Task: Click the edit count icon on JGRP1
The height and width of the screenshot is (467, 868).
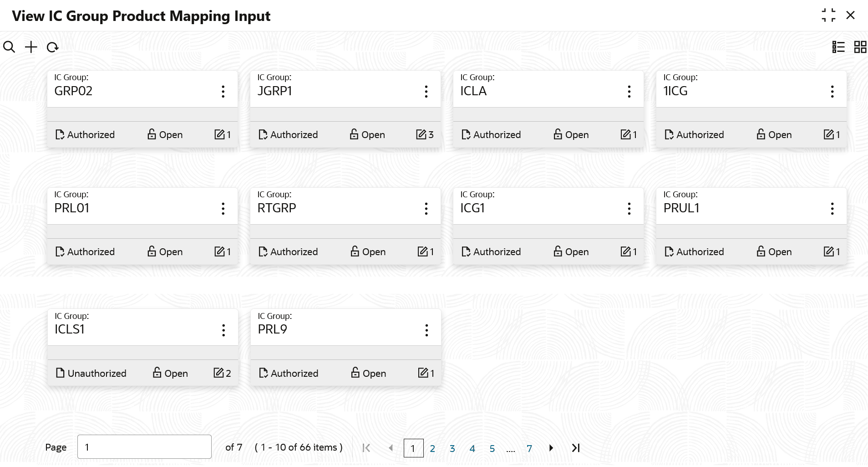Action: point(421,134)
